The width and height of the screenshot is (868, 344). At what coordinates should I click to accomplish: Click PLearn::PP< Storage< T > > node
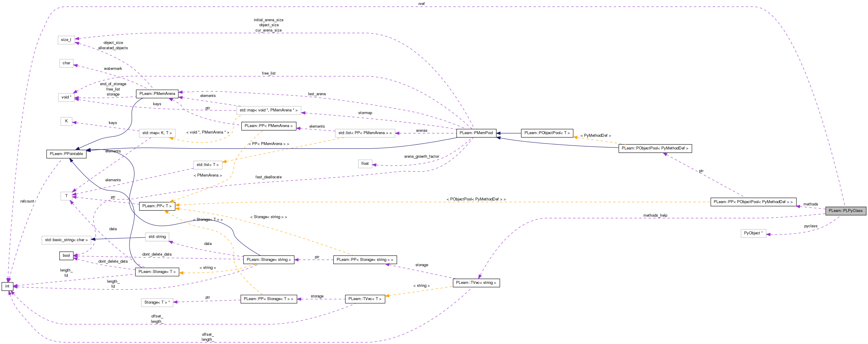269,299
